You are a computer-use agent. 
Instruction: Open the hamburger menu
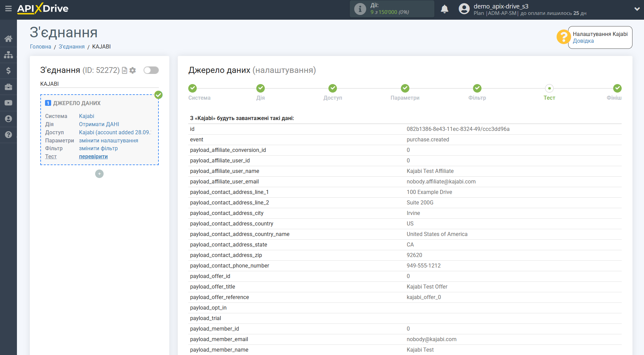tap(8, 9)
